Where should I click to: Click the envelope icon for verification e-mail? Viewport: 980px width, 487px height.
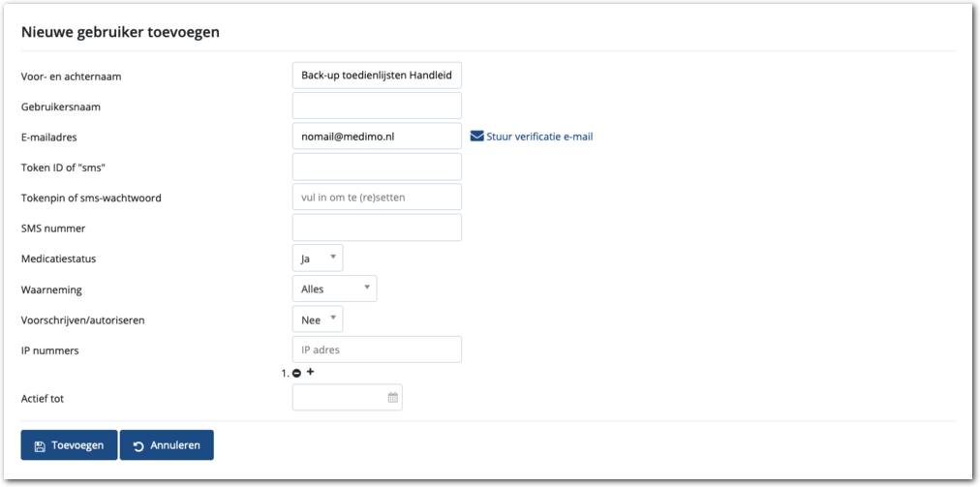click(476, 137)
